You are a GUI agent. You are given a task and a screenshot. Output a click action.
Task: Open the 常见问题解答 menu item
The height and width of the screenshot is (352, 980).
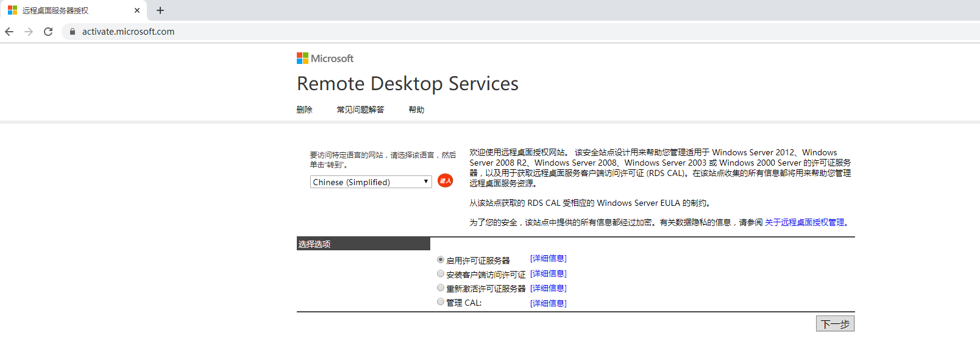[x=360, y=110]
